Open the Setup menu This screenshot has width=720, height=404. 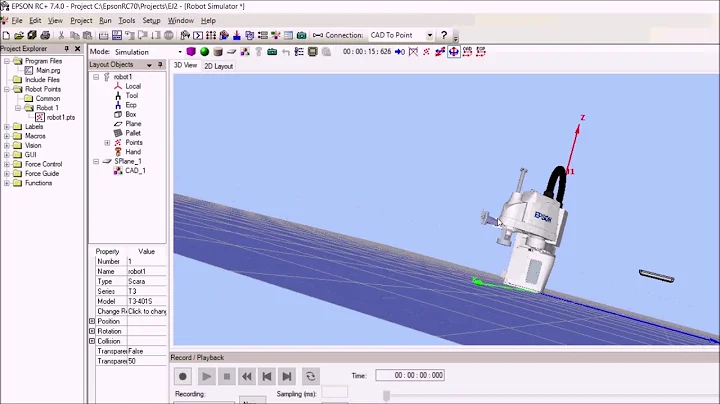pos(151,21)
